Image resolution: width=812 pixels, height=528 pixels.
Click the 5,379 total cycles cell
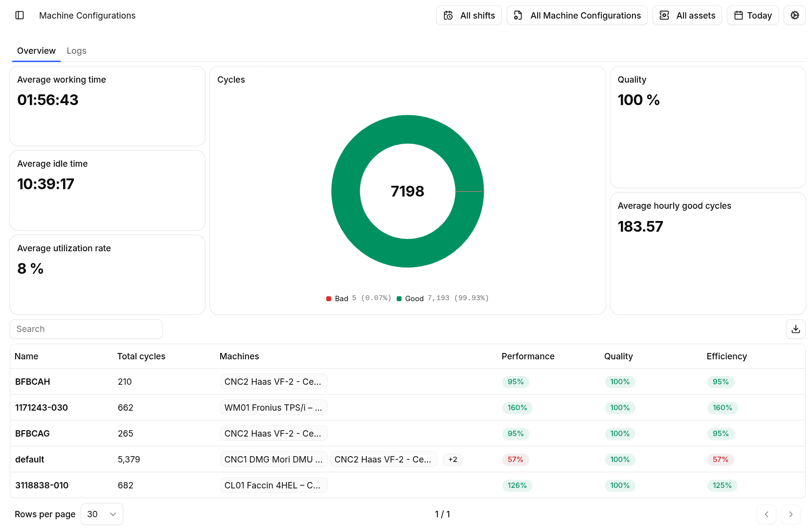click(x=129, y=460)
